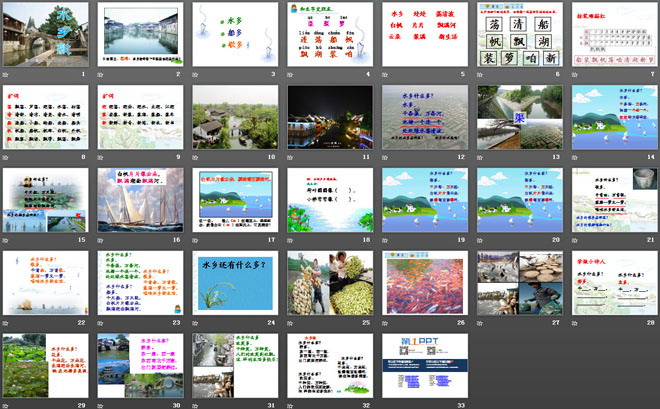The height and width of the screenshot is (409, 660).
Task: Select slide 5 red word list thumbnail
Action: click(425, 35)
